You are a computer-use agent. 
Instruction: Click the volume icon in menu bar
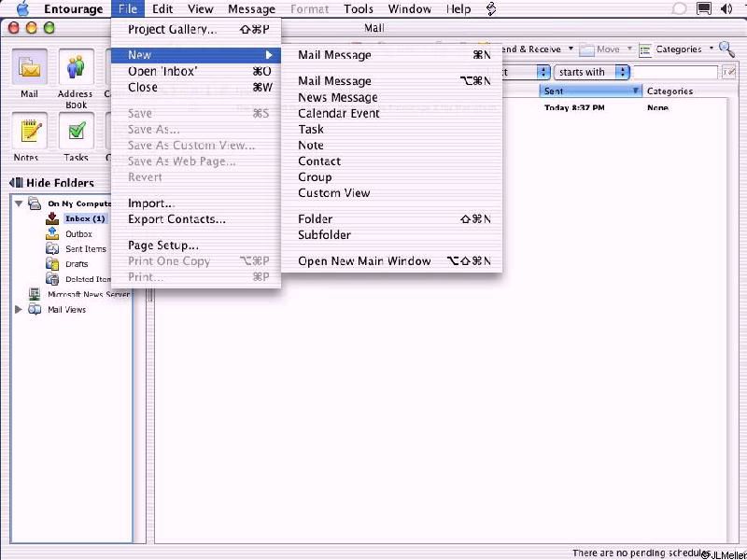tap(726, 8)
